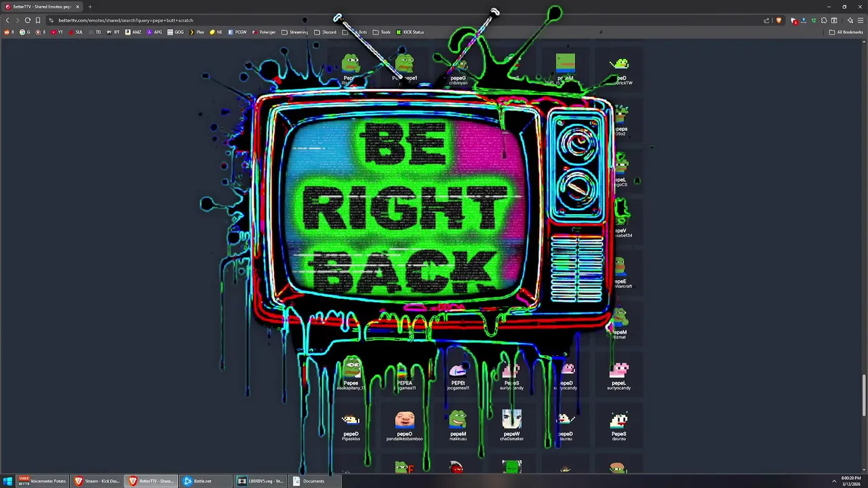Select the pepeM emote by makkusu
The image size is (868, 488).
[458, 426]
